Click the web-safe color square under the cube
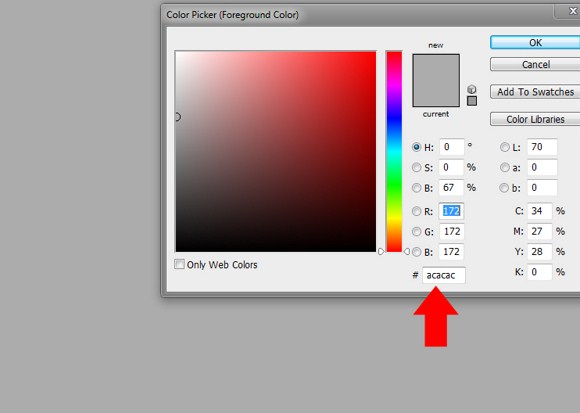This screenshot has height=413, width=580. click(472, 101)
